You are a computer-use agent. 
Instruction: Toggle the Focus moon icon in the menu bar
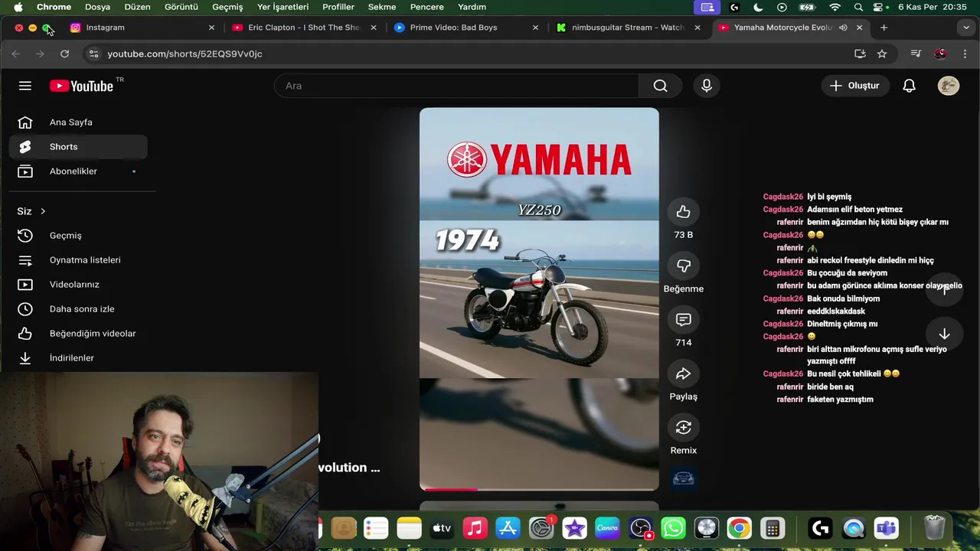pos(758,7)
